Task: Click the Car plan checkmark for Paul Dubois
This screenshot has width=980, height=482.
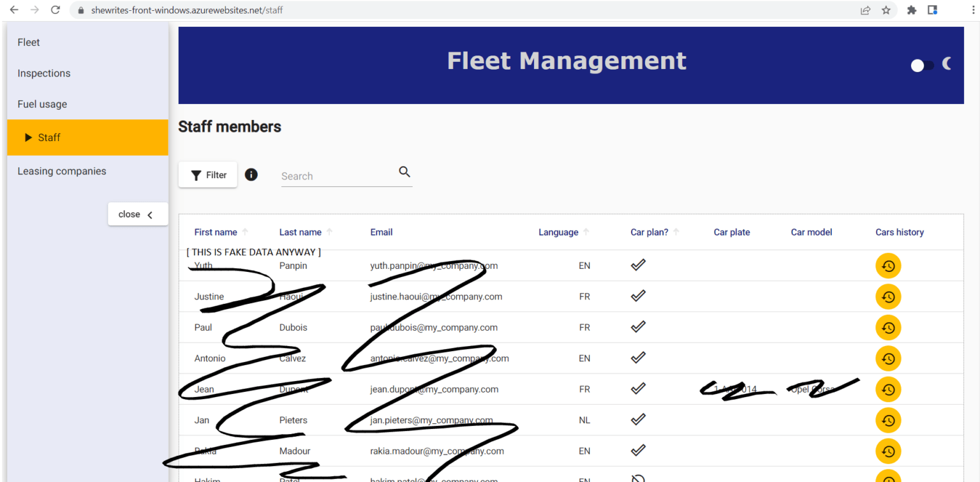Action: [638, 327]
